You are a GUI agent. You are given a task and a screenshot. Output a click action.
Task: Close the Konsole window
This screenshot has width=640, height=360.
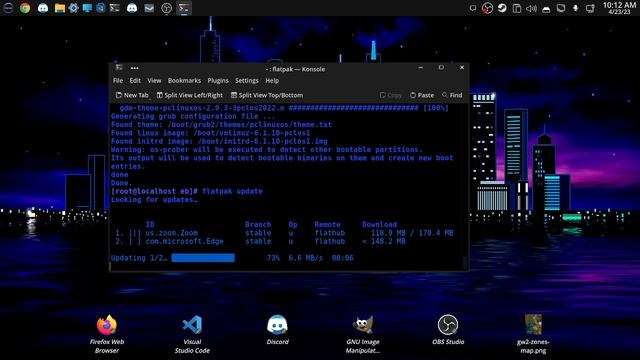462,68
